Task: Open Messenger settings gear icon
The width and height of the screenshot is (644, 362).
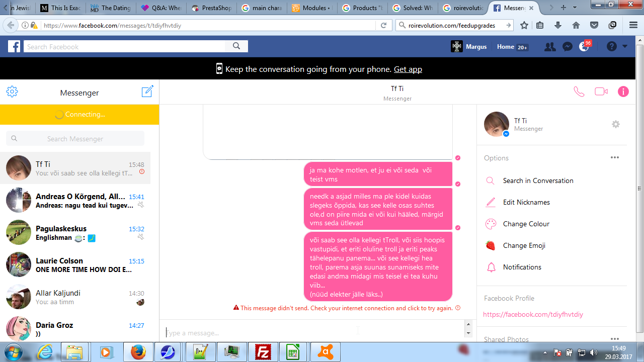Action: click(12, 92)
